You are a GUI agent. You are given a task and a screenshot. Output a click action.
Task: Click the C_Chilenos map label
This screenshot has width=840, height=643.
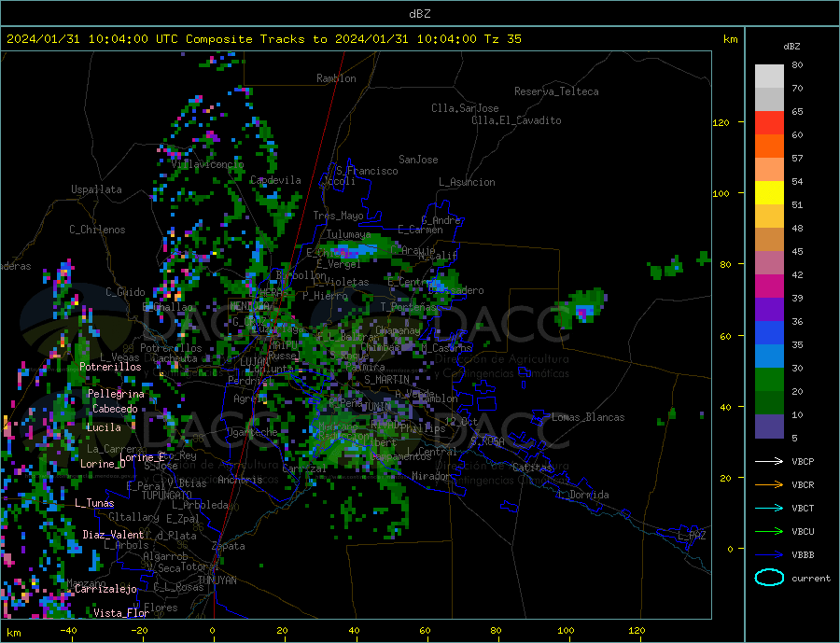pos(97,230)
